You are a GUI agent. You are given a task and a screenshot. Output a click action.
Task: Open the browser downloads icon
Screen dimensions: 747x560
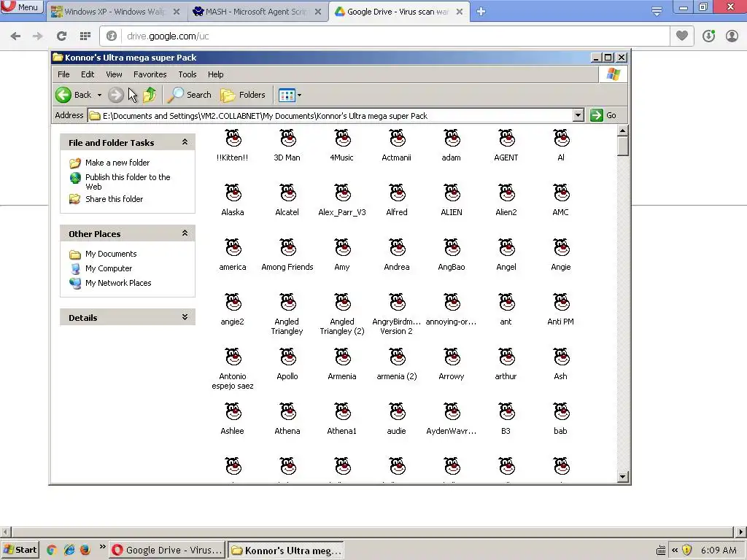tap(708, 36)
